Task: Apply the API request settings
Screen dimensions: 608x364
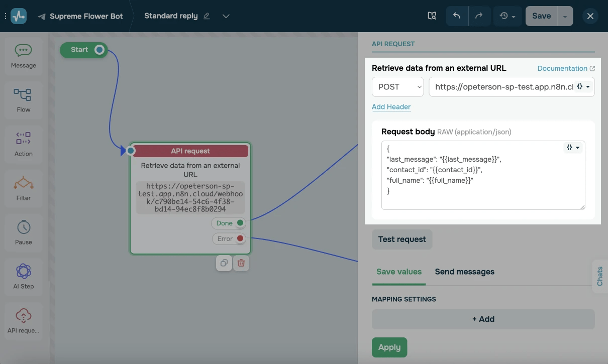Action: click(x=389, y=347)
